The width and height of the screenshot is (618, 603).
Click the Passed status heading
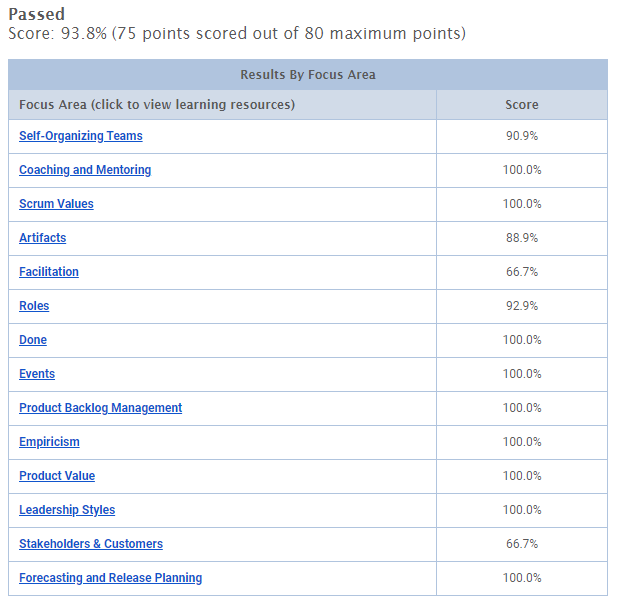[x=36, y=15]
